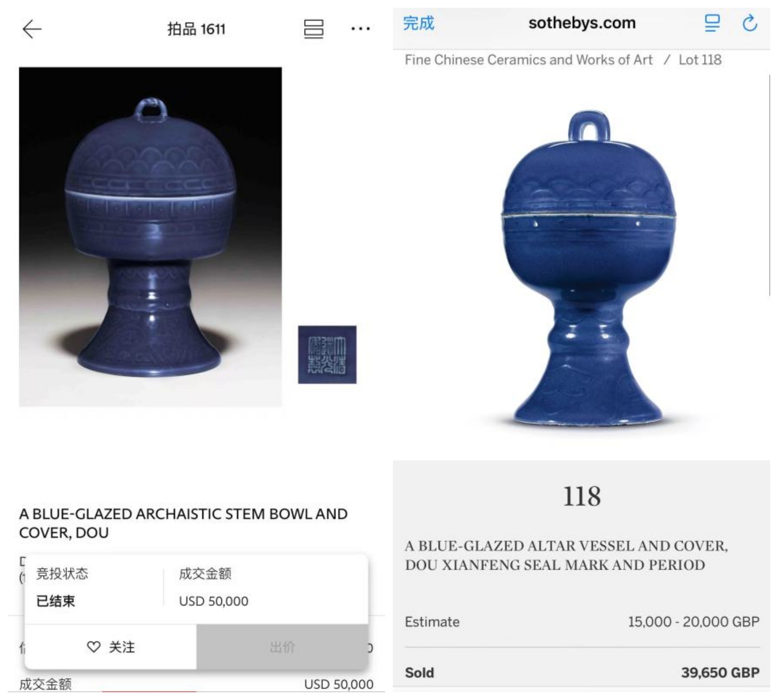Click the greyed-out 出价 bid button
Image resolution: width=778 pixels, height=700 pixels.
click(x=282, y=647)
